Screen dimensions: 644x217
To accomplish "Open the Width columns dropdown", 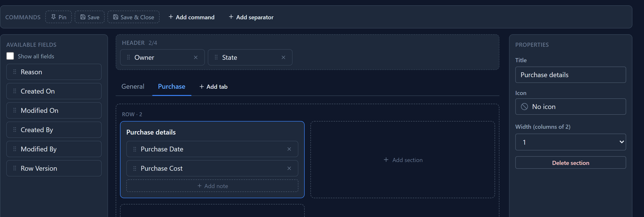I will [570, 142].
